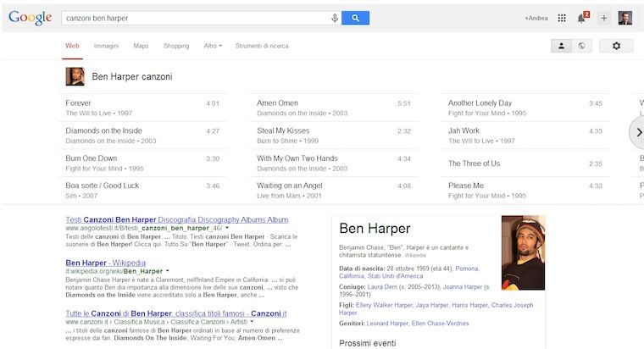This screenshot has height=349, width=644.
Task: Open the Google apps grid
Action: pos(562,18)
